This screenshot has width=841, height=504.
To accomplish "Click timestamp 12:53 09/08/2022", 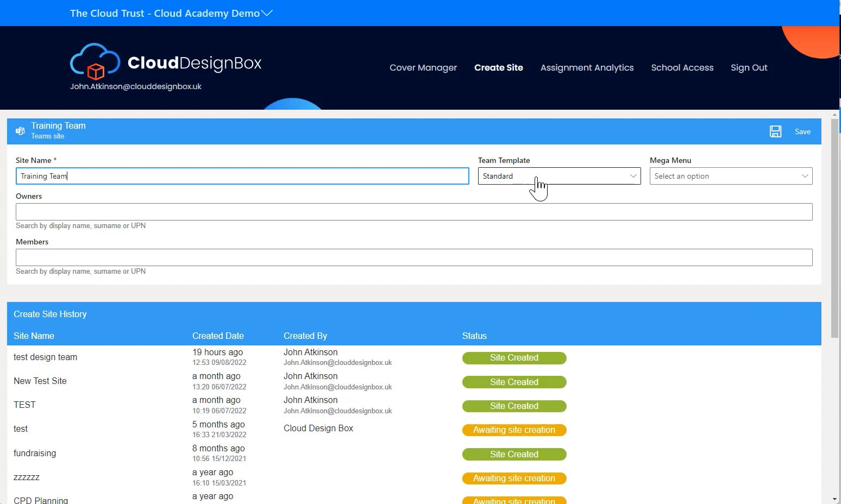I will tap(219, 362).
